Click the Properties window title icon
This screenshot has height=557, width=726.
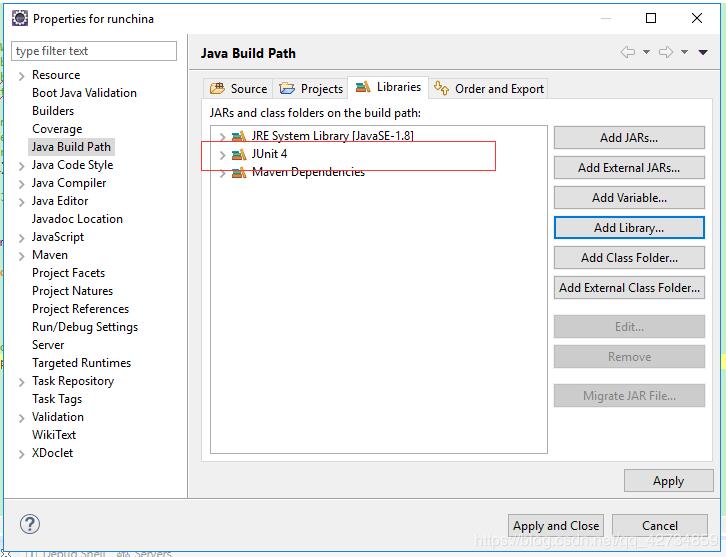20,19
